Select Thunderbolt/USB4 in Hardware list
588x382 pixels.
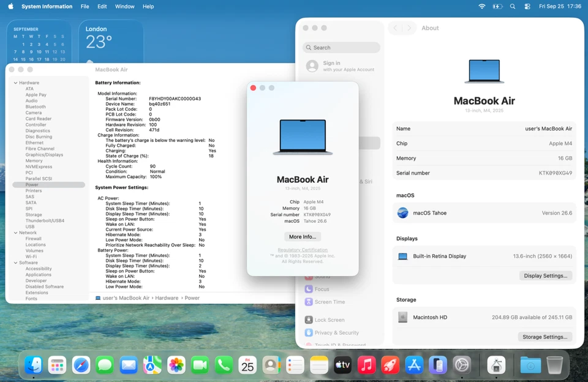click(x=45, y=221)
